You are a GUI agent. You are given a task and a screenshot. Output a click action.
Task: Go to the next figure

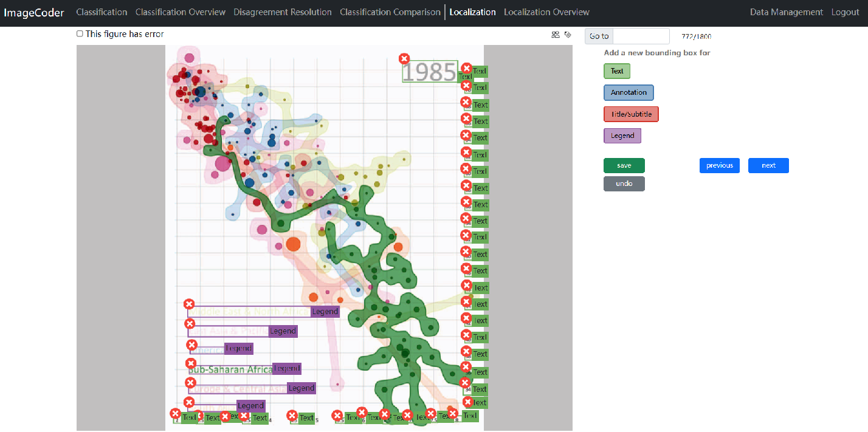(768, 165)
